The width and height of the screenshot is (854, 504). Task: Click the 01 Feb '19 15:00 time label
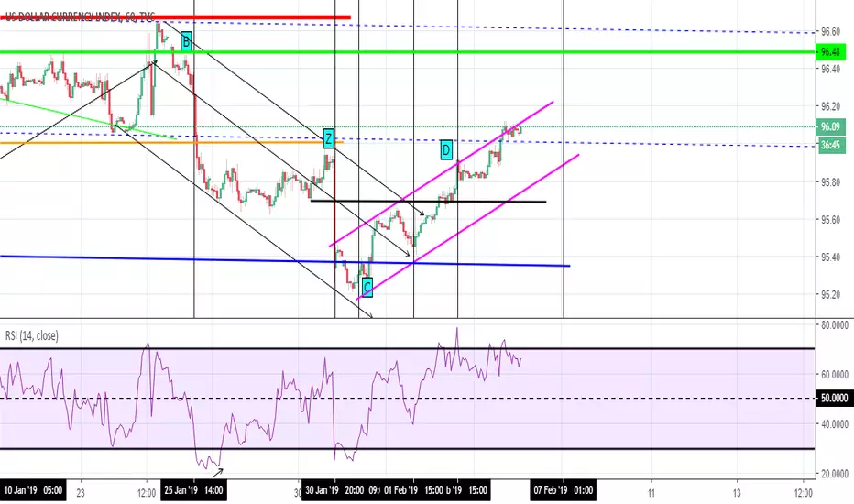click(x=413, y=490)
